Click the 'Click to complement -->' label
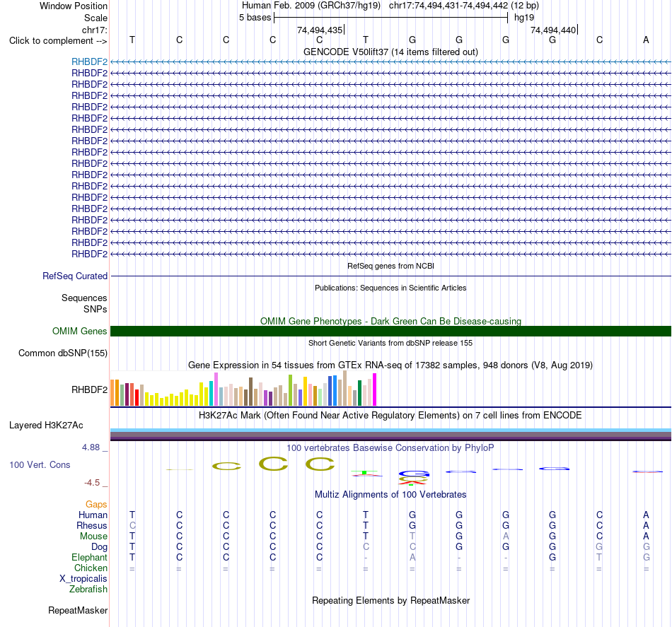The height and width of the screenshot is (627, 672). [x=58, y=41]
